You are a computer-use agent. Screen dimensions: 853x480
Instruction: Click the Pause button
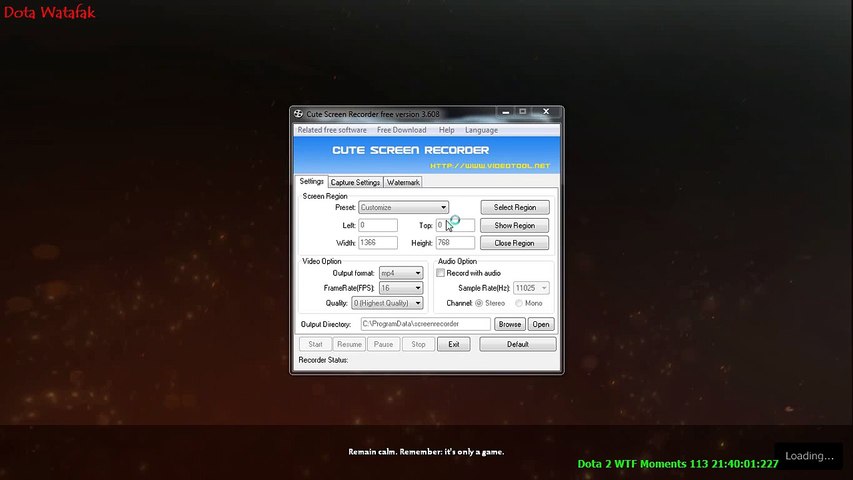point(384,344)
